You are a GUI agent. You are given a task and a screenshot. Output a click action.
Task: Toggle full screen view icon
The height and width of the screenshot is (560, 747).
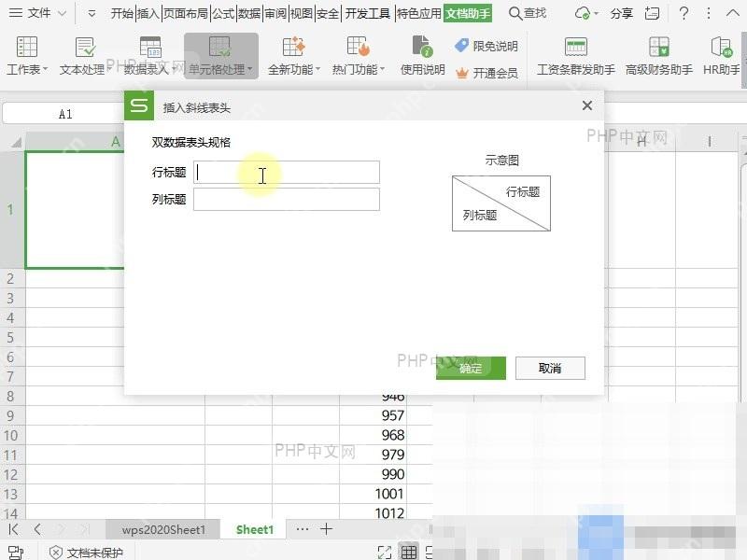(385, 553)
